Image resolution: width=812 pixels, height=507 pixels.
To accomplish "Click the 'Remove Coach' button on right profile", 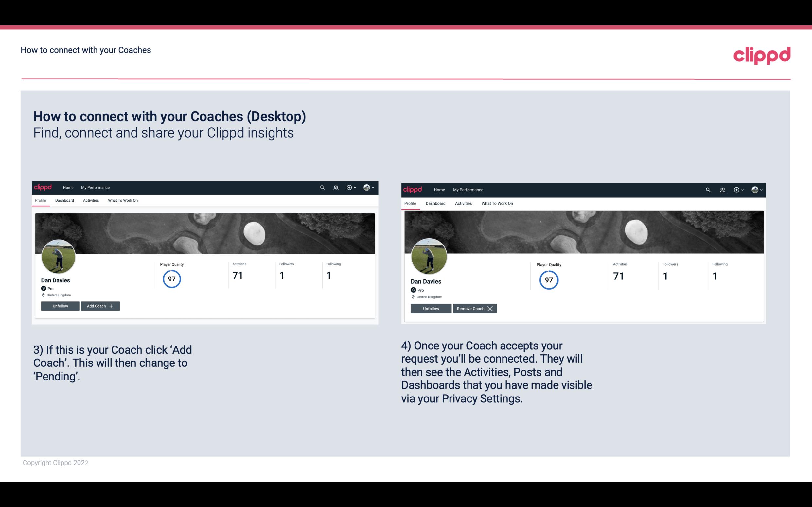I will click(475, 308).
